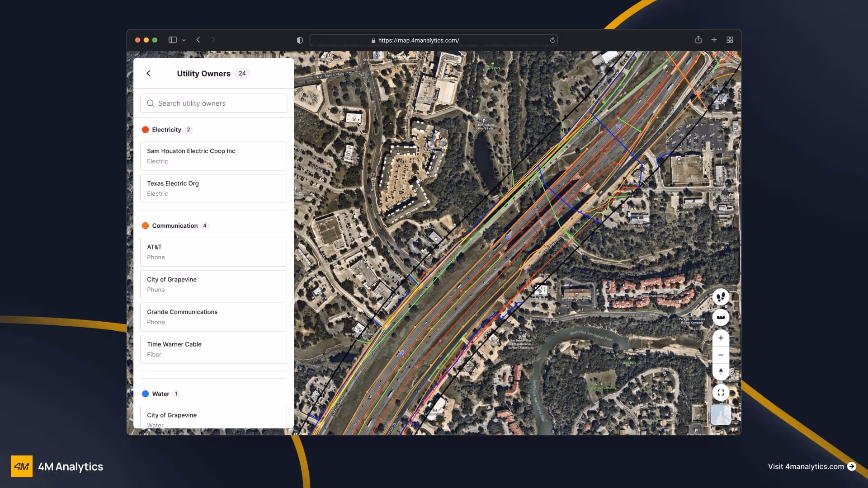This screenshot has height=488, width=868.
Task: Reload the page
Action: [552, 40]
